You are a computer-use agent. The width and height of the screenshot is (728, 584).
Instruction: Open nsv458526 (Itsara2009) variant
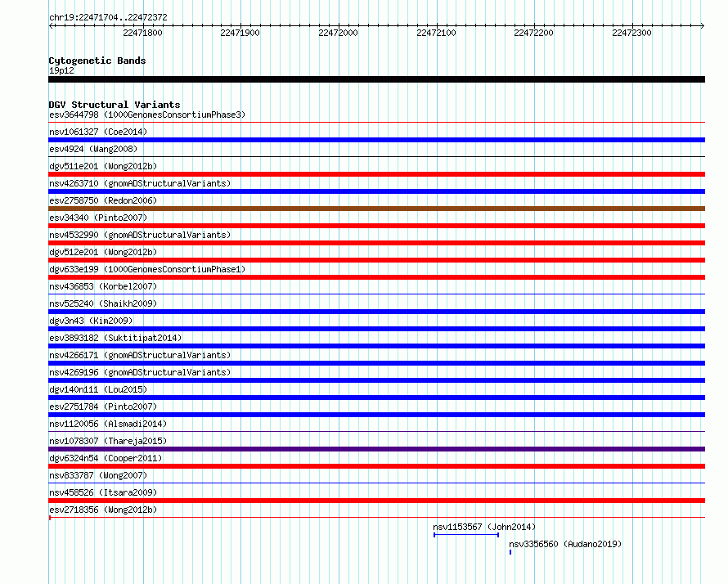point(103,492)
